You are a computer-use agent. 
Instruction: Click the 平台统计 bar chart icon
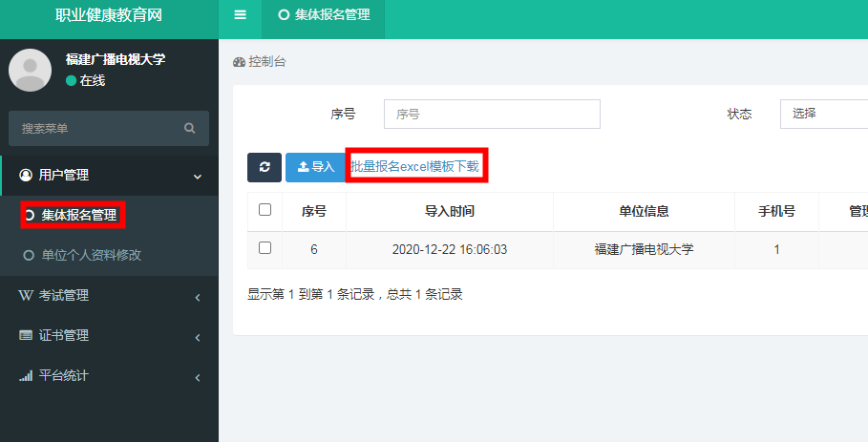tap(26, 376)
